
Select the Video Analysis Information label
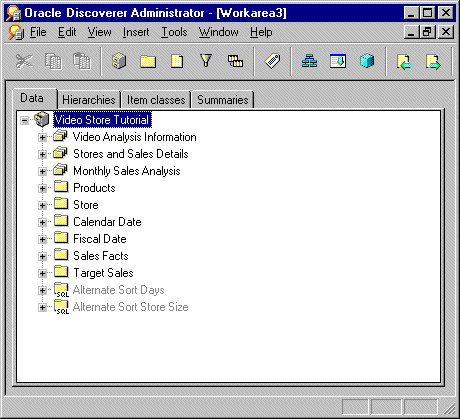[135, 137]
